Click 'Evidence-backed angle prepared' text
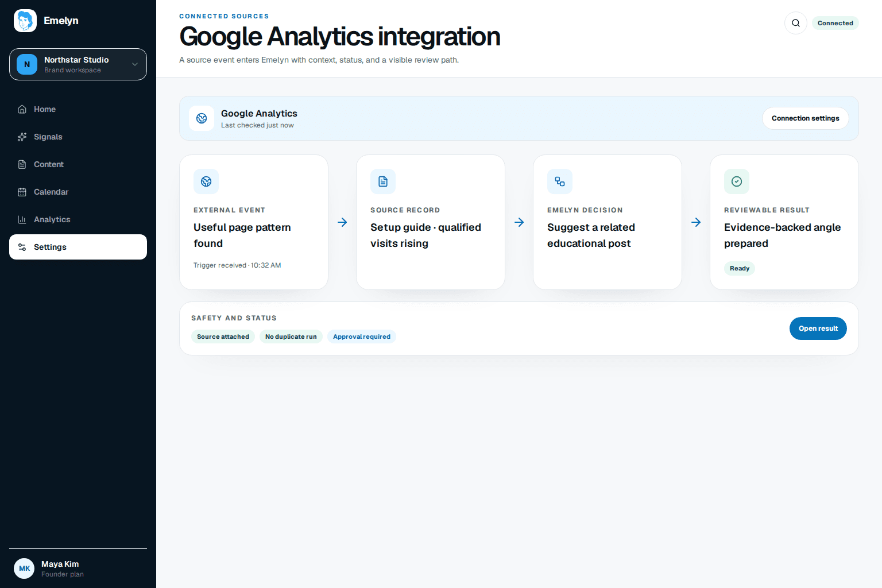Image resolution: width=882 pixels, height=588 pixels. (x=782, y=235)
